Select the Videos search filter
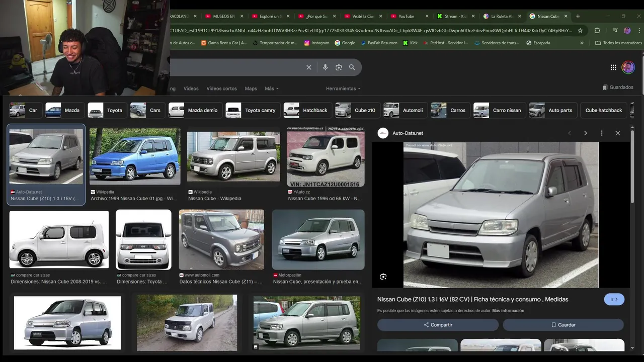This screenshot has width=644, height=362. [191, 88]
